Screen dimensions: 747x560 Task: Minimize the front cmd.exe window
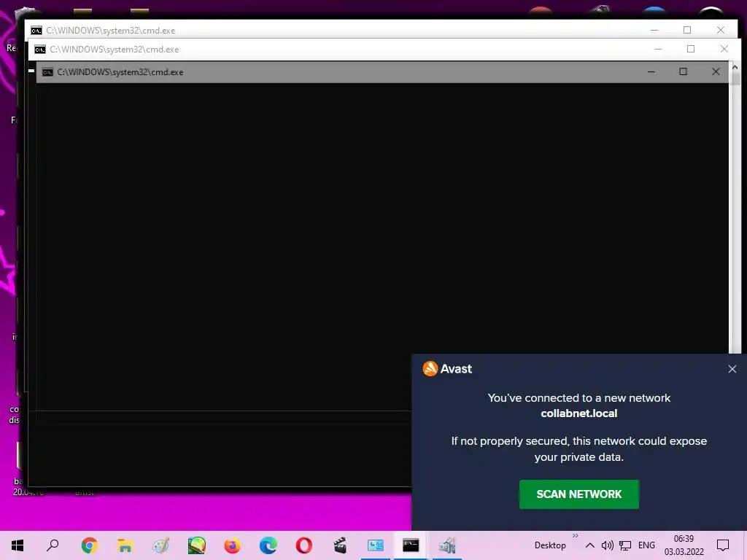[x=651, y=72]
